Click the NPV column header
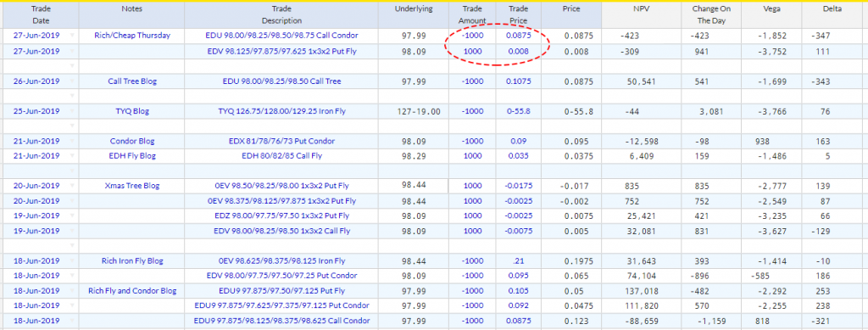This screenshot has height=330, width=868. [642, 15]
